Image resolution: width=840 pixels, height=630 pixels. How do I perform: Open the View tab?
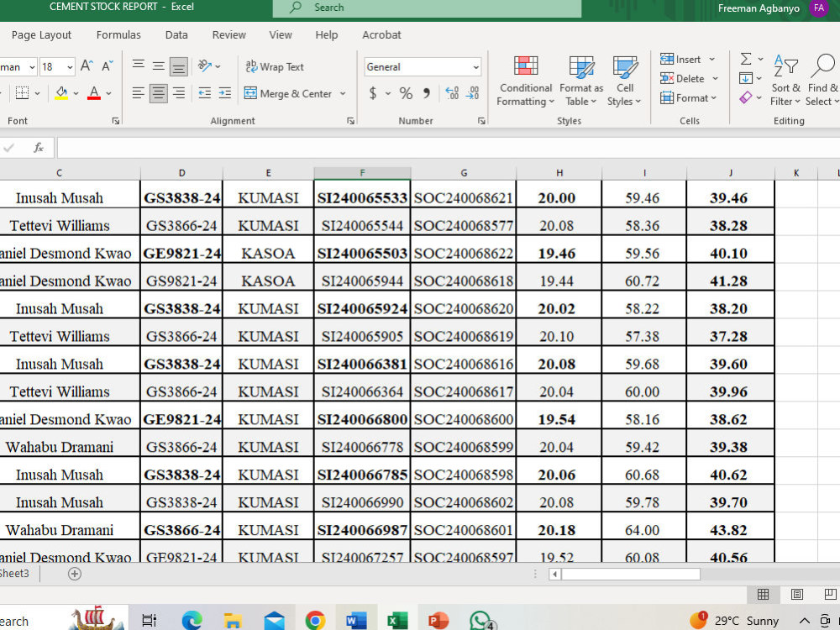coord(281,34)
